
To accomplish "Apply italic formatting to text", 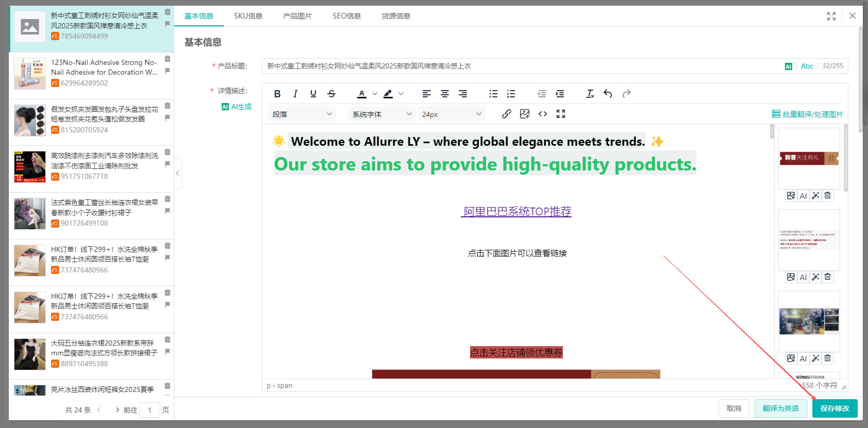I will tap(295, 94).
